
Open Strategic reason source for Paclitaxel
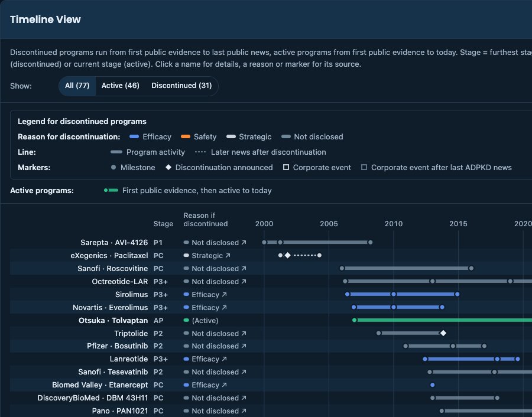(x=207, y=256)
